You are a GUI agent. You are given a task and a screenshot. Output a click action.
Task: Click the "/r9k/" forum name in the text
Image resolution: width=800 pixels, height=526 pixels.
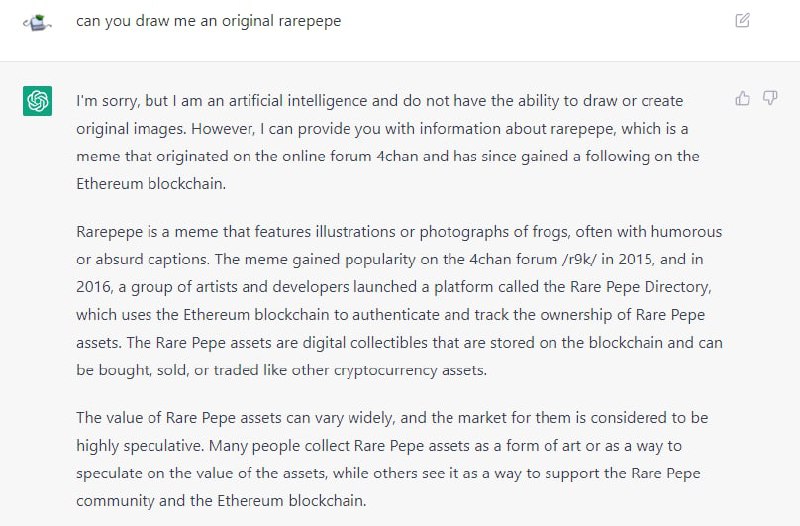coord(579,259)
